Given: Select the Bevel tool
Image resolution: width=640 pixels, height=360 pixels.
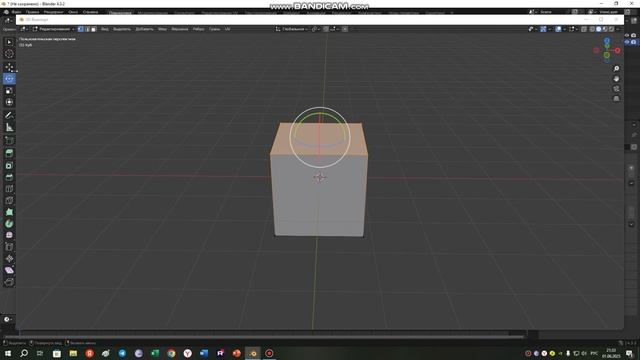Looking at the screenshot, I should tap(9, 177).
